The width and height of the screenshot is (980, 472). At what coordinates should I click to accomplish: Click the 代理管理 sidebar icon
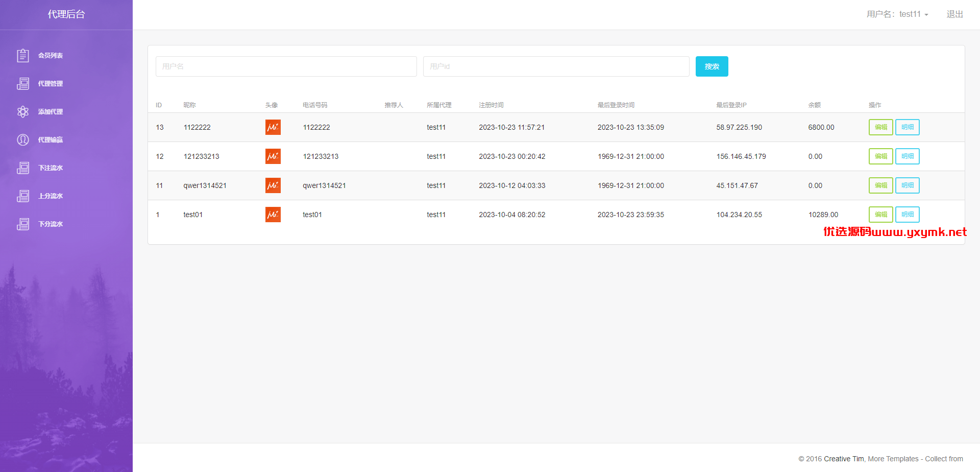click(x=23, y=83)
